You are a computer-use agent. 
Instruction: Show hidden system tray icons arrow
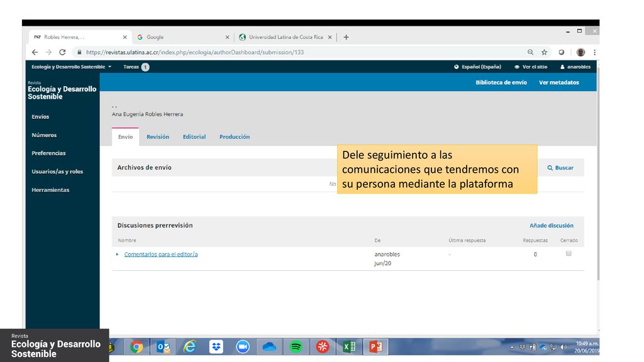[512, 347]
